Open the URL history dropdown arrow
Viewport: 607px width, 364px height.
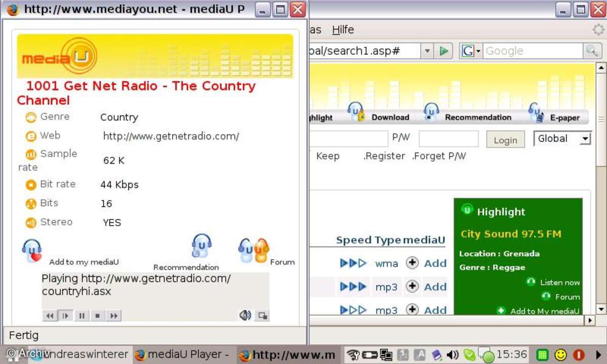pyautogui.click(x=427, y=51)
